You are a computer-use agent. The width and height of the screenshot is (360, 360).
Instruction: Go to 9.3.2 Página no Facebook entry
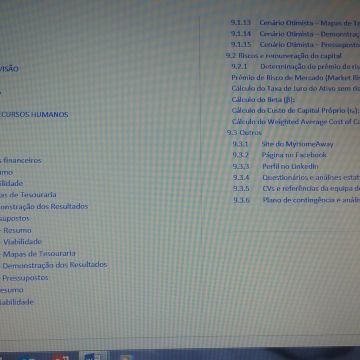click(280, 155)
